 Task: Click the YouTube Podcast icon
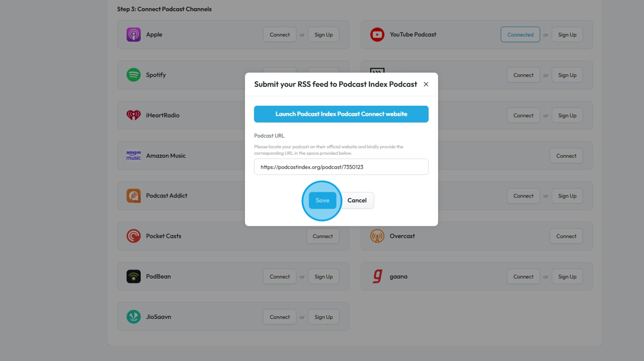377,35
